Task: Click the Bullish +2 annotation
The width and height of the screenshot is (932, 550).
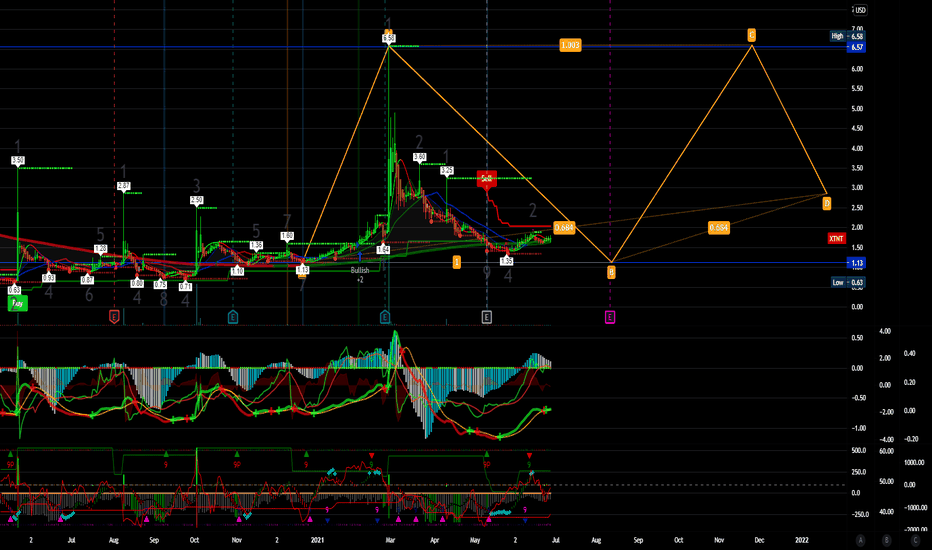Action: coord(360,275)
